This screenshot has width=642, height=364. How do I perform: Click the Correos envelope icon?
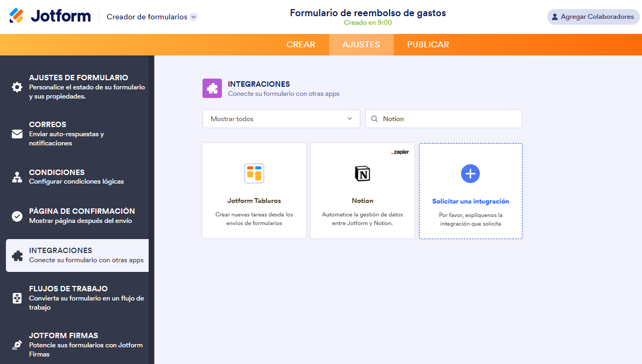17,134
